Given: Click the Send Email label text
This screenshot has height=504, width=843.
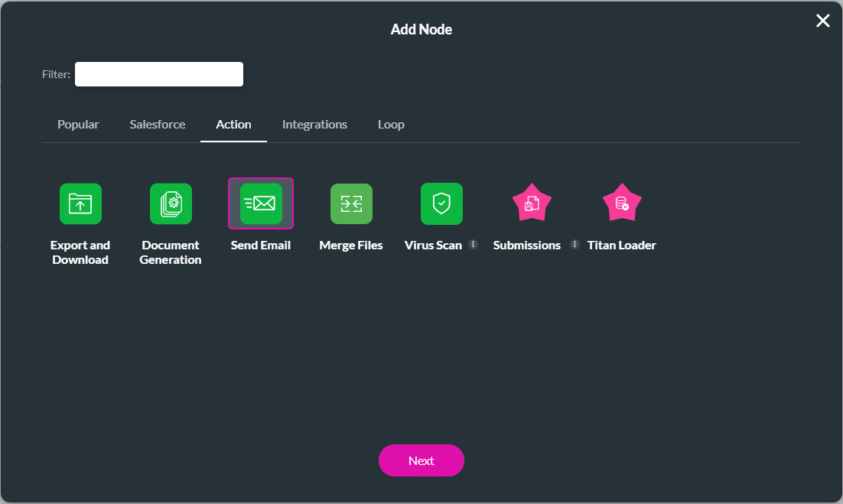Looking at the screenshot, I should click(260, 245).
